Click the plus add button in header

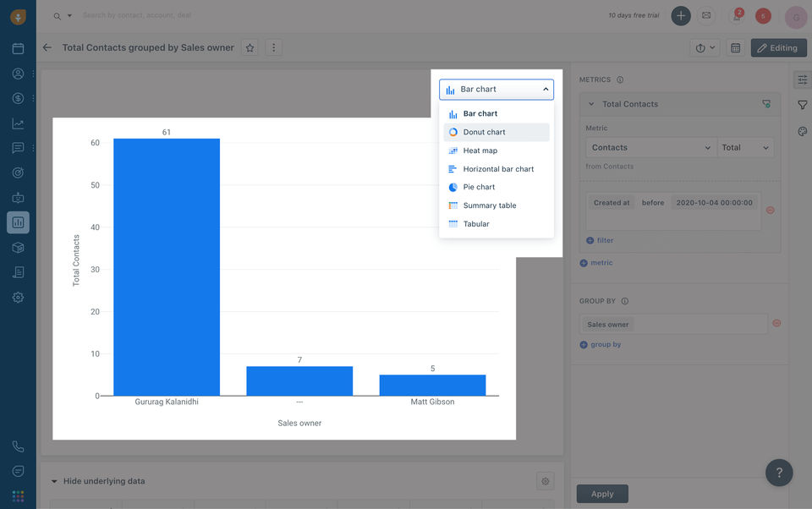click(681, 15)
